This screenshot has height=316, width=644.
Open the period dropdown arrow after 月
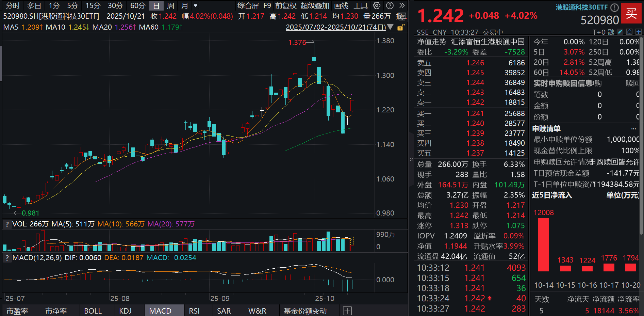click(196, 5)
